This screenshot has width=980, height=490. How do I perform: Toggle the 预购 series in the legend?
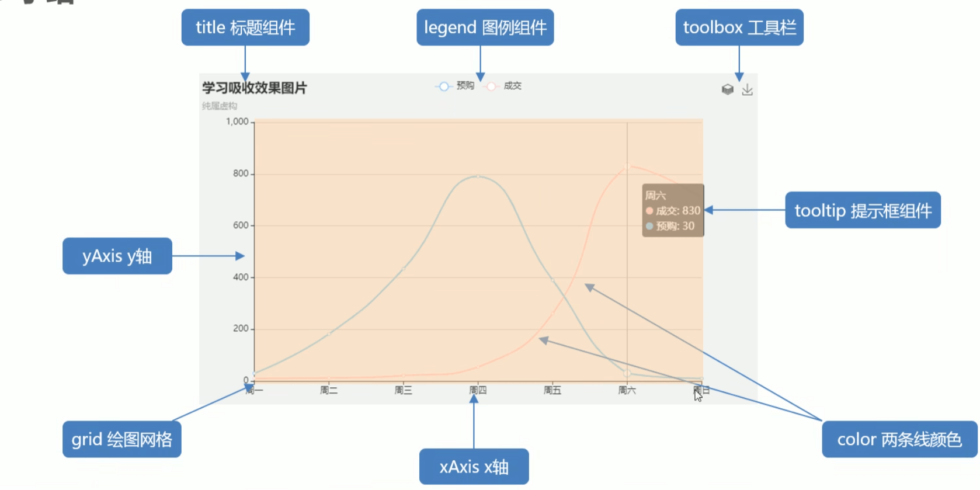[454, 86]
